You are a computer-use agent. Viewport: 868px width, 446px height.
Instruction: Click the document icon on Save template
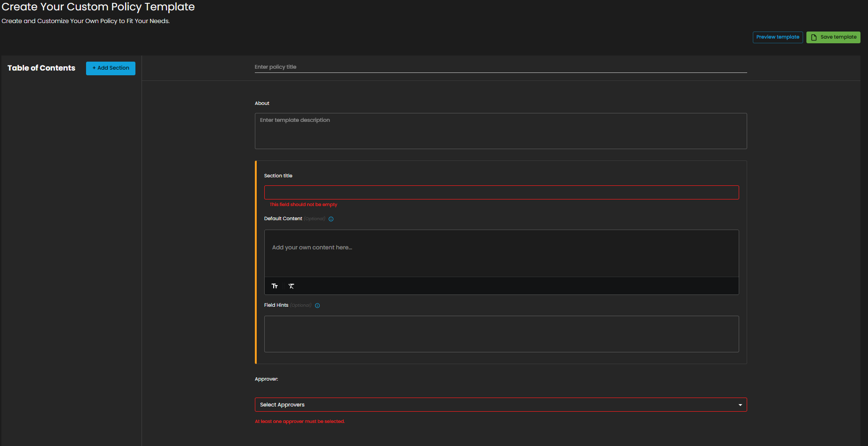(814, 37)
